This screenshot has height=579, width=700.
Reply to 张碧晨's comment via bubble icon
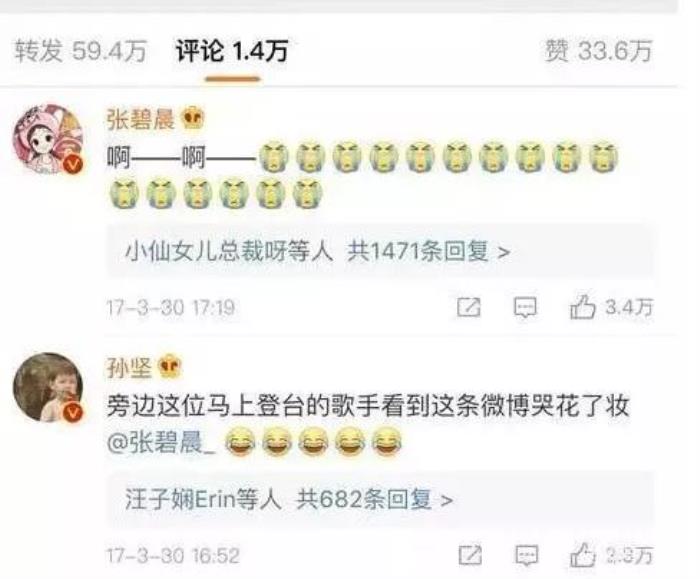click(525, 307)
